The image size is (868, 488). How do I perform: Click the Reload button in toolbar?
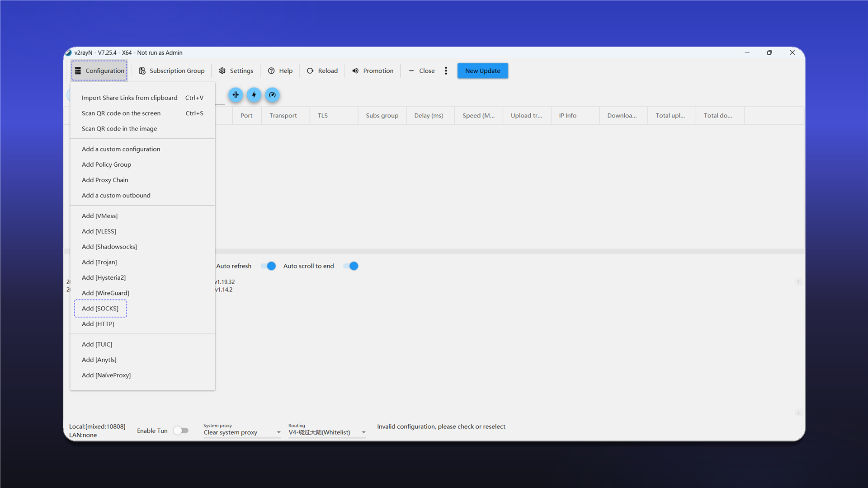[322, 71]
